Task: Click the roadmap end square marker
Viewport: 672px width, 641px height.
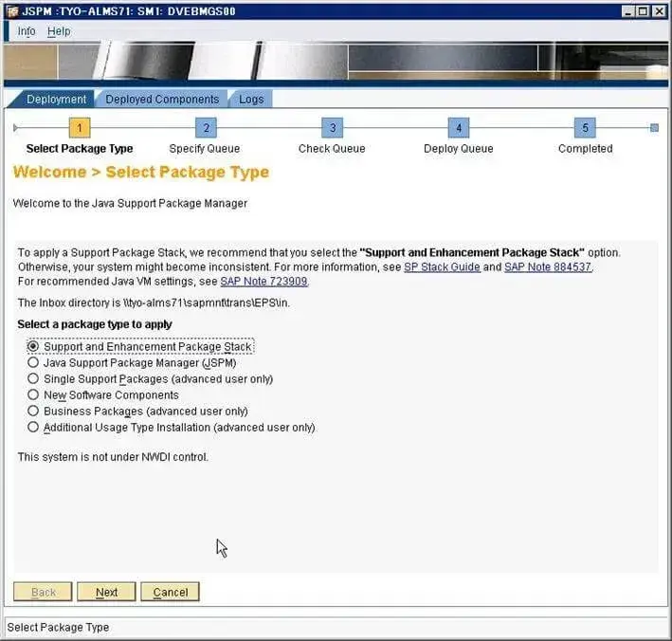Action: (x=654, y=128)
